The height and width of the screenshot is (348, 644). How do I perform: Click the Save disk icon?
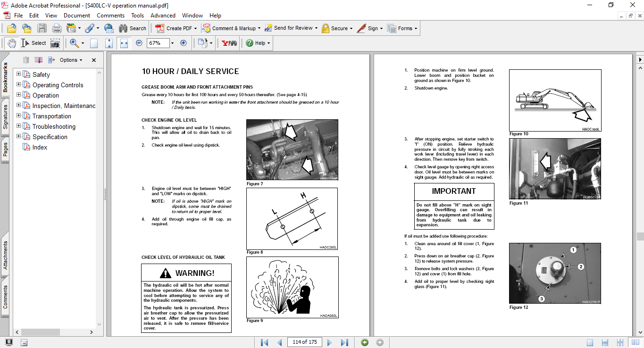(42, 28)
